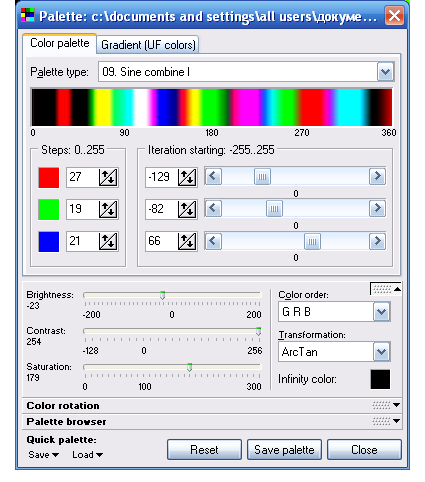This screenshot has height=482, width=425.
Task: Click right arrow of blue iteration scrollbar
Action: (x=377, y=241)
